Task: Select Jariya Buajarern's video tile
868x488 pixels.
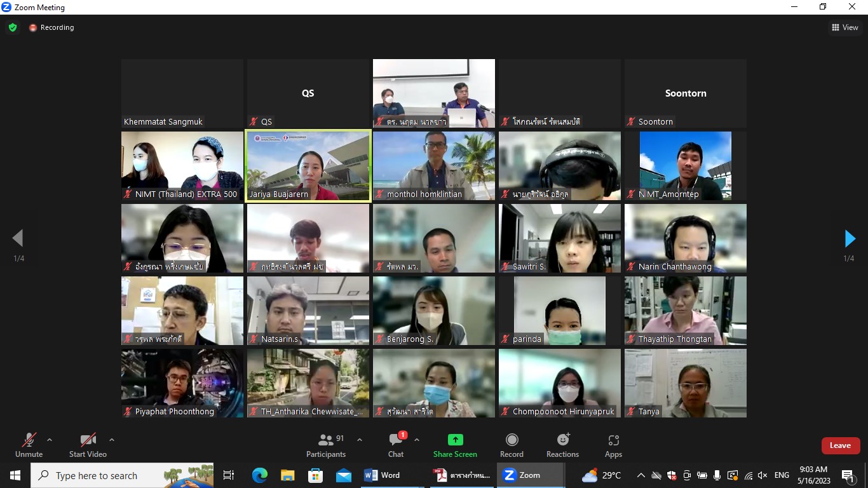Action: [308, 165]
